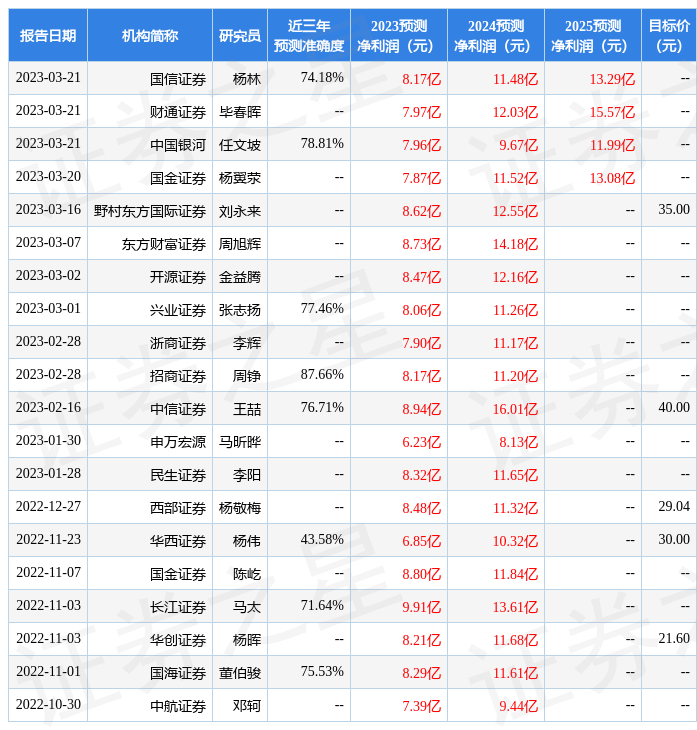Click researcher name 张志扬
This screenshot has width=697, height=730.
tap(240, 310)
